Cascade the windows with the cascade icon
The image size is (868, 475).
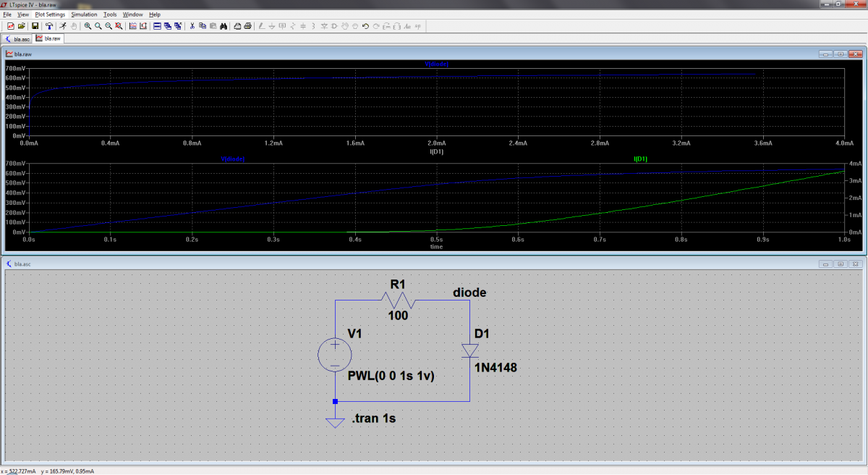(x=167, y=26)
